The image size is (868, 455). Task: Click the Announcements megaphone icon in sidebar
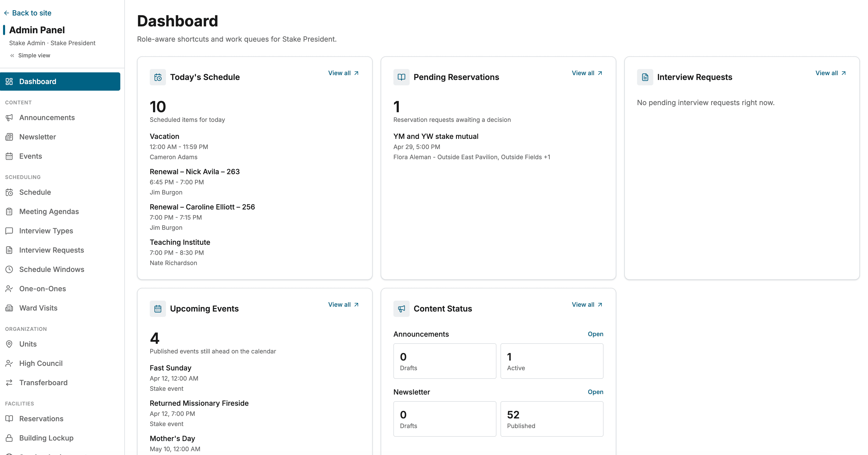pyautogui.click(x=9, y=118)
